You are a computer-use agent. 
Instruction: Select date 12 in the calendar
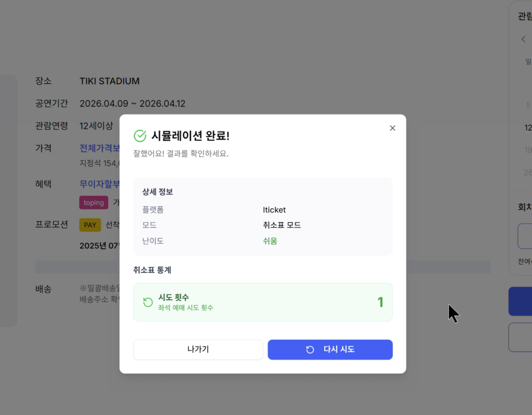[528, 128]
